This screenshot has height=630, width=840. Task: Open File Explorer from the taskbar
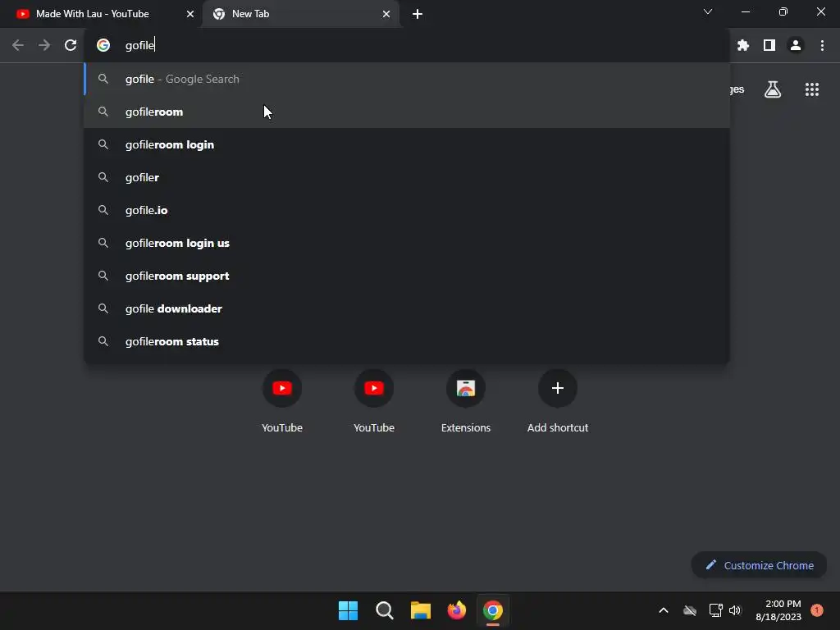pos(421,610)
